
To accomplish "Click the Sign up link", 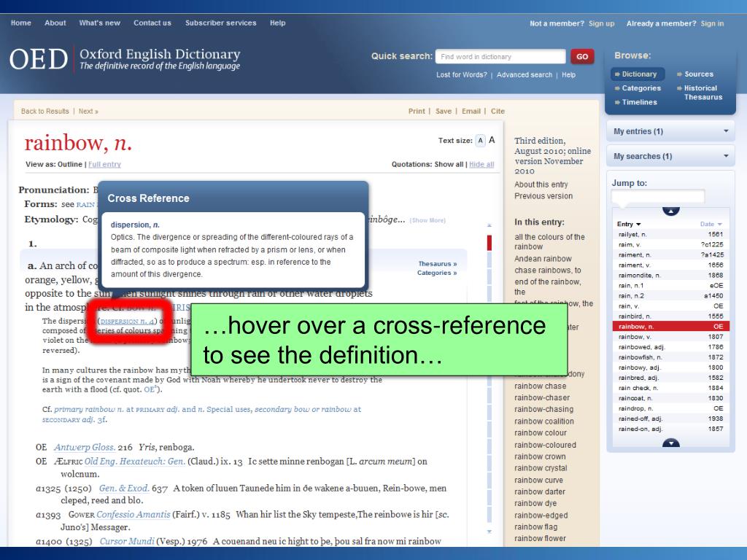I will click(x=601, y=23).
